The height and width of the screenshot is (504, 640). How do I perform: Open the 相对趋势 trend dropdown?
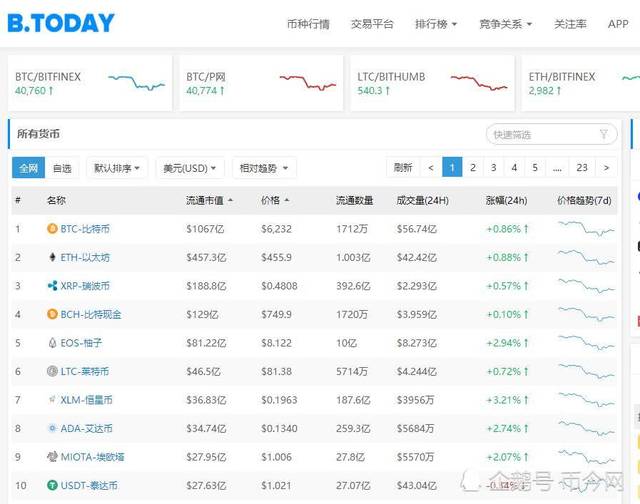click(264, 168)
